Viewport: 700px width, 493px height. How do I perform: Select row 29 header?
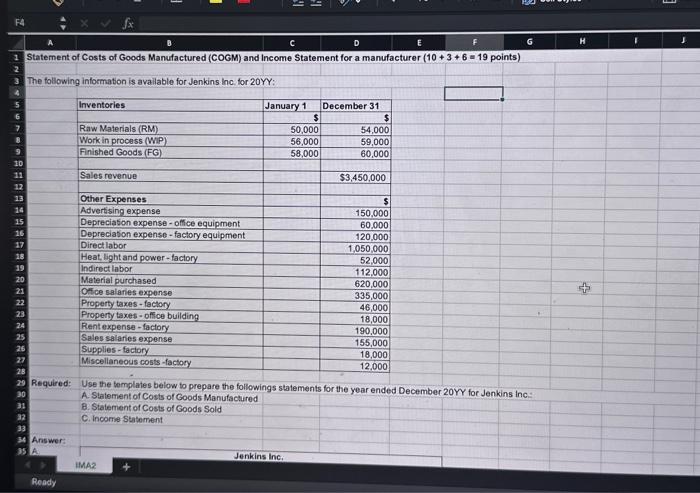21,383
